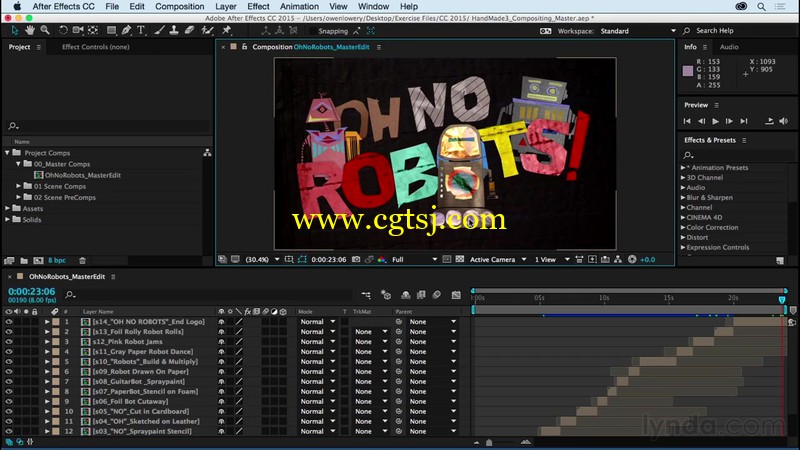Click the Effects & Presets search field
Image resolution: width=800 pixels, height=450 pixels.
[x=737, y=155]
